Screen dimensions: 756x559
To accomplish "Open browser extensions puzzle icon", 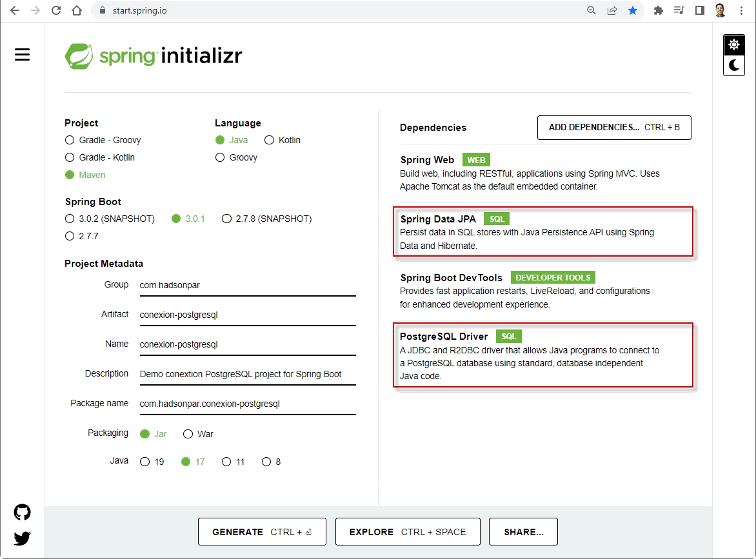I will tap(658, 10).
